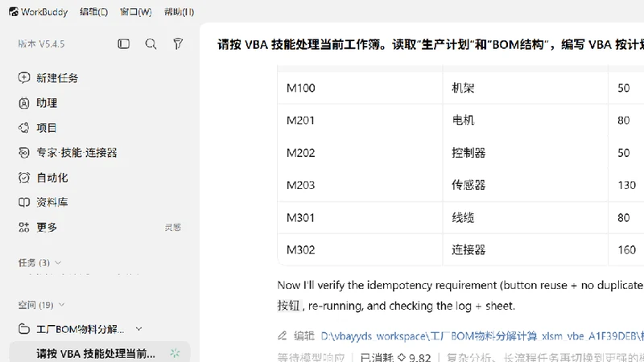Click the 传感器 cell
The image size is (644, 362).
[469, 185]
